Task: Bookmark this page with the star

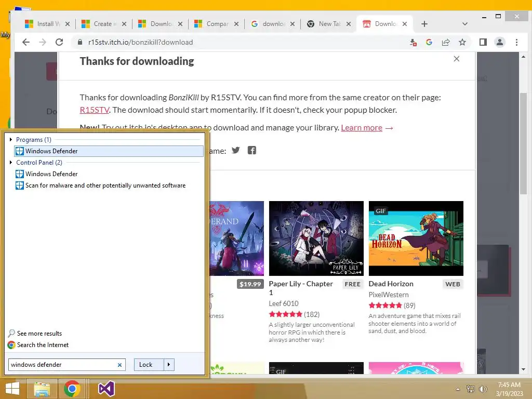Action: point(462,42)
